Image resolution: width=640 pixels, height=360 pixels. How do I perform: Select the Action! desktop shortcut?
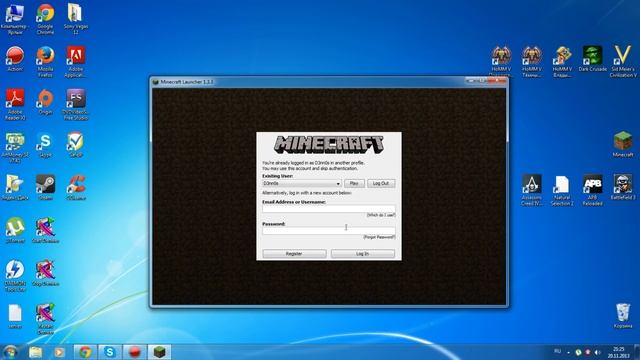[15, 59]
